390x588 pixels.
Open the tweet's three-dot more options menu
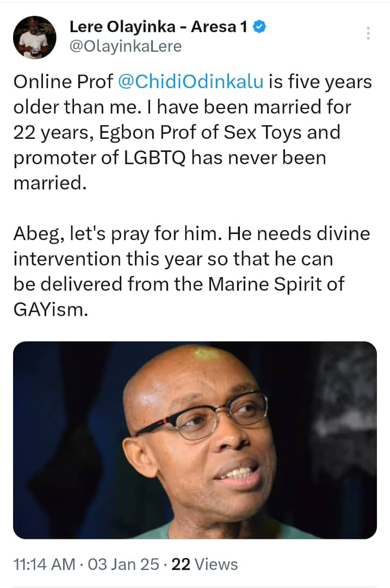tap(368, 33)
